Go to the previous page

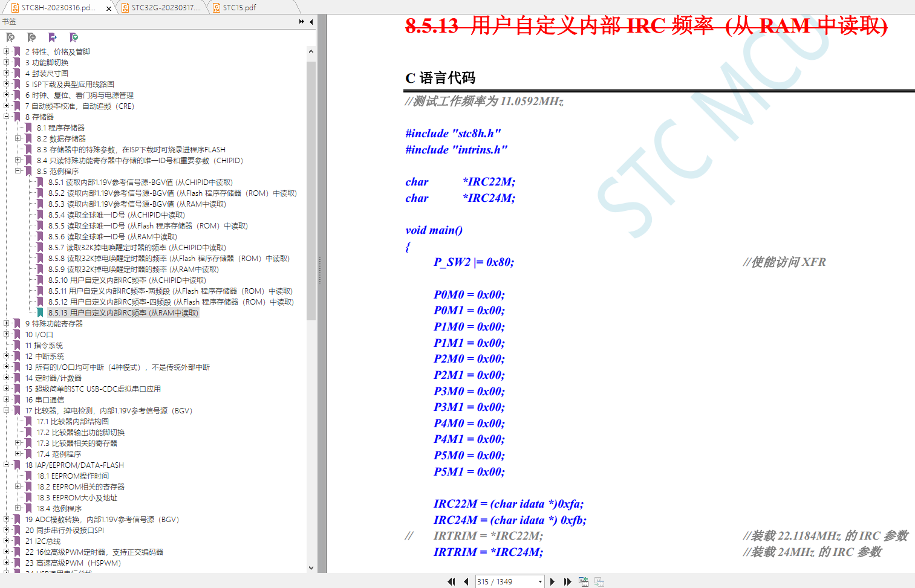click(466, 581)
